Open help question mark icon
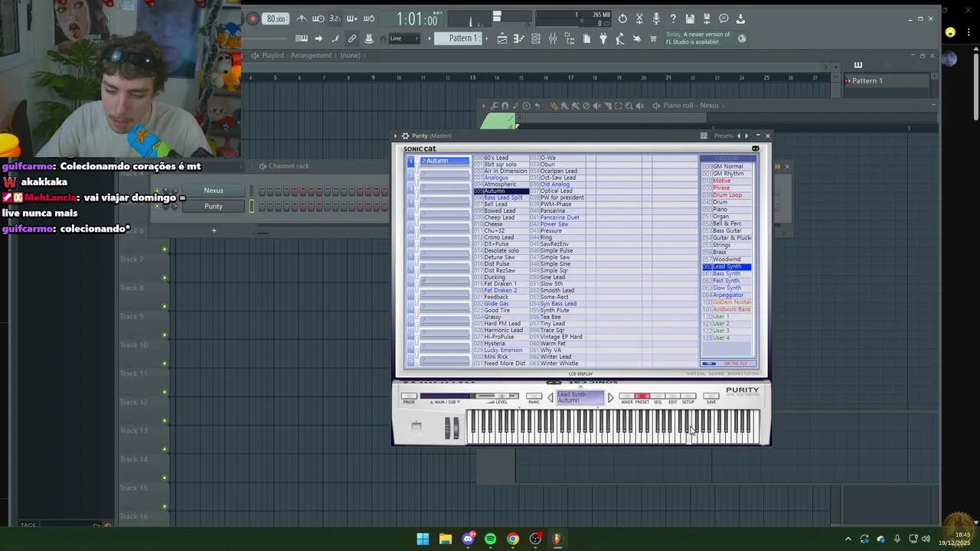 [673, 18]
